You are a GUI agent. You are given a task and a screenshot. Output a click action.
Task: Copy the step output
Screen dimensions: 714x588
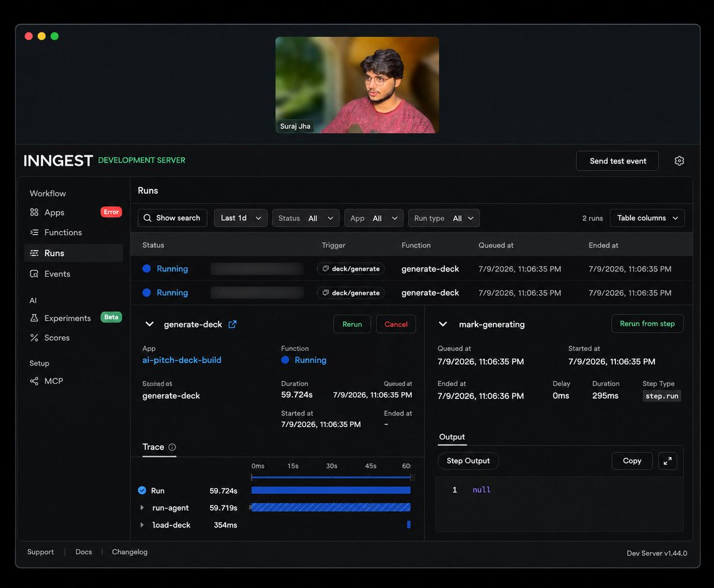(632, 461)
